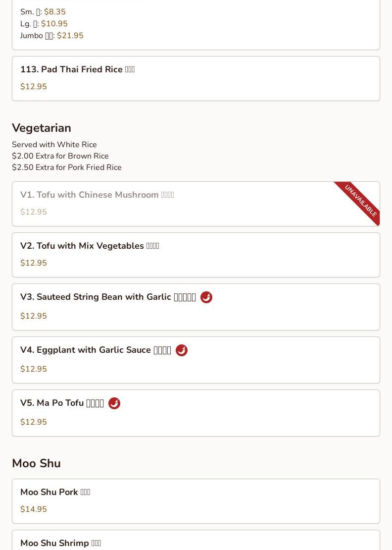This screenshot has height=550, width=392.
Task: Click the Sm. $8.35 size price
Action: tap(54, 12)
